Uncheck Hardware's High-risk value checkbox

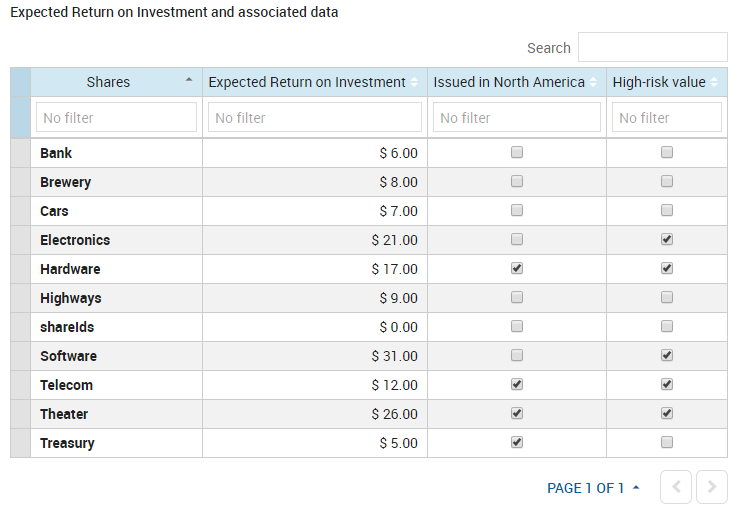[x=667, y=269]
